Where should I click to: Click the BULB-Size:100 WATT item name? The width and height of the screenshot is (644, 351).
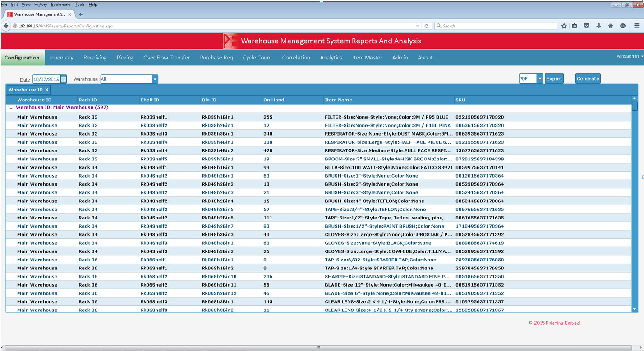[388, 167]
